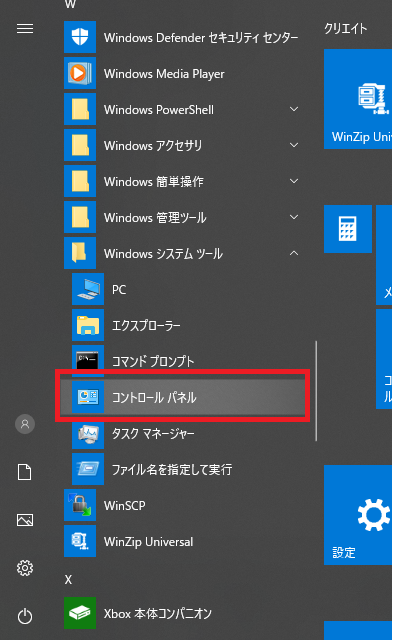Click the Windows PowerShell folder label

tap(159, 110)
